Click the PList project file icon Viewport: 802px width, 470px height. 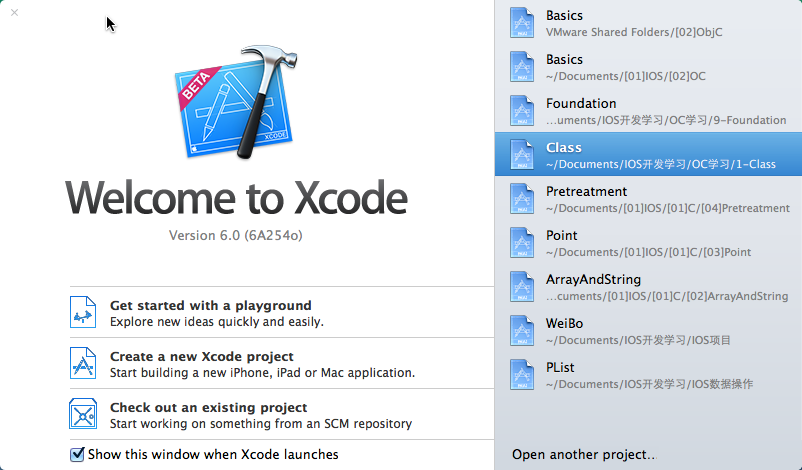click(x=522, y=374)
